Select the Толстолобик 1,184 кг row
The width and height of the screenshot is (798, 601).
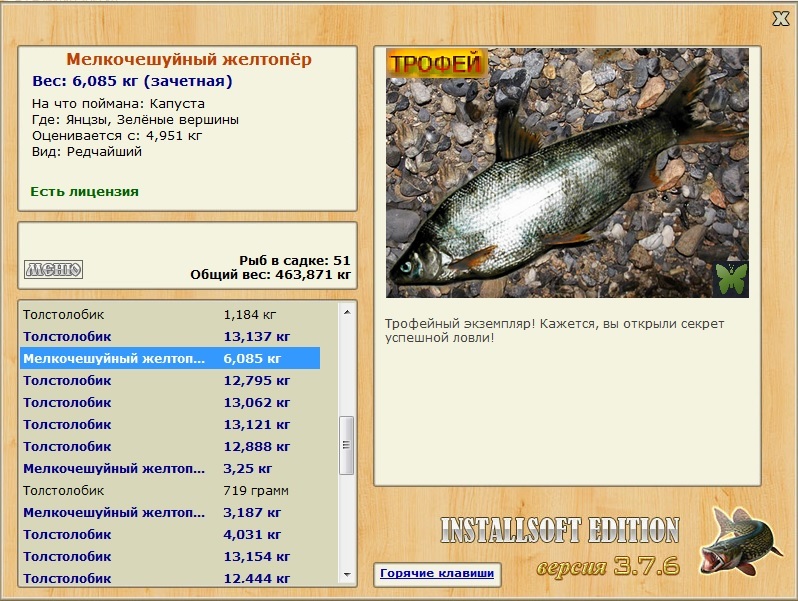tap(170, 314)
